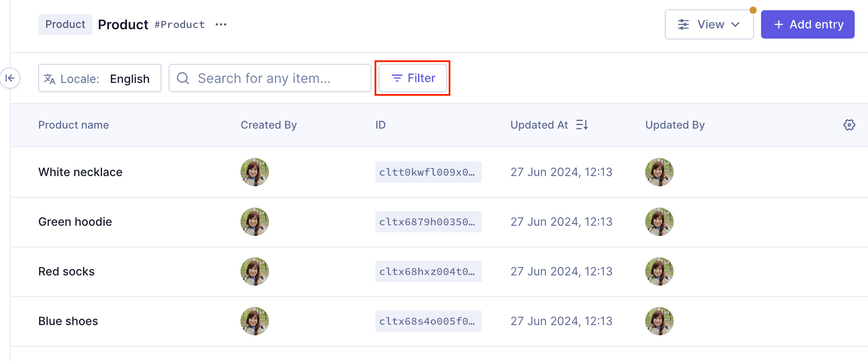Open the three-dot Product options menu
The height and width of the screenshot is (361, 868).
click(x=221, y=24)
